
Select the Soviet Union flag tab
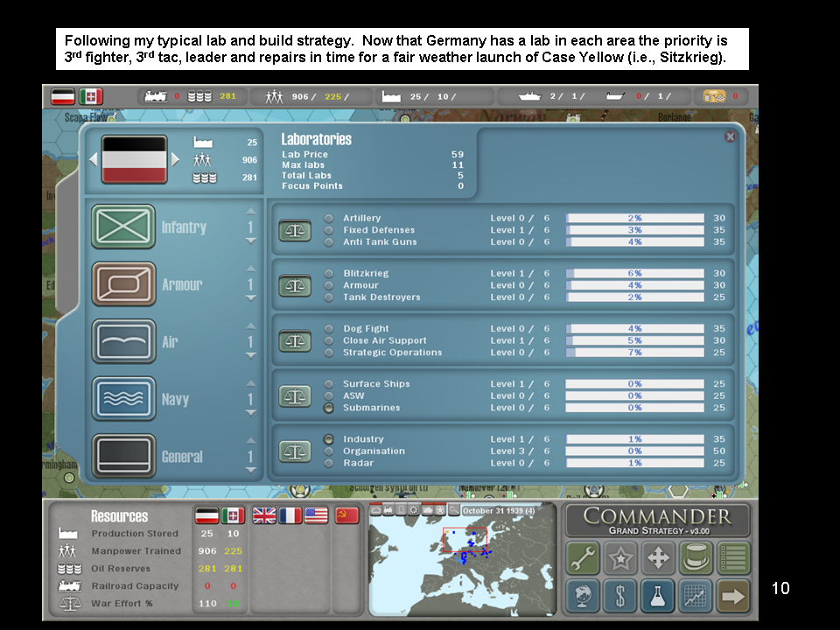pos(347,515)
